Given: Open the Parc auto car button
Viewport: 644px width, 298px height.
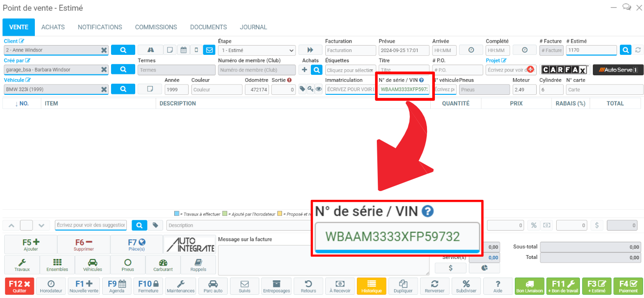Looking at the screenshot, I should [x=213, y=286].
